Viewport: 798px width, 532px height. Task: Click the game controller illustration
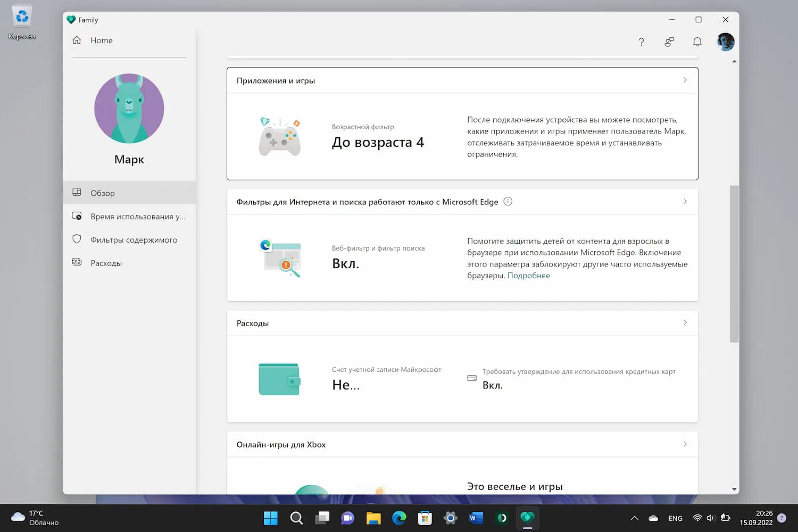point(280,137)
